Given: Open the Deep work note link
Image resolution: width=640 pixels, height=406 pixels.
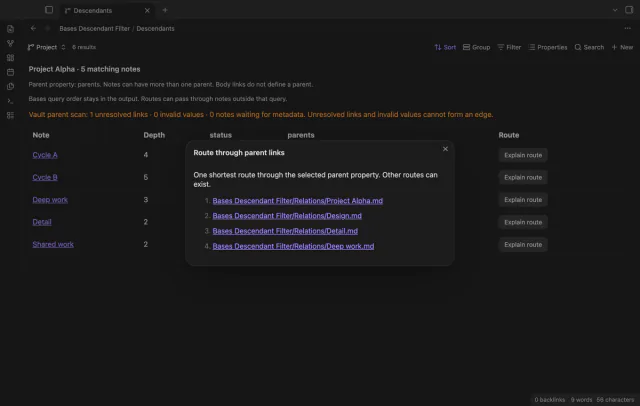Looking at the screenshot, I should [50, 200].
